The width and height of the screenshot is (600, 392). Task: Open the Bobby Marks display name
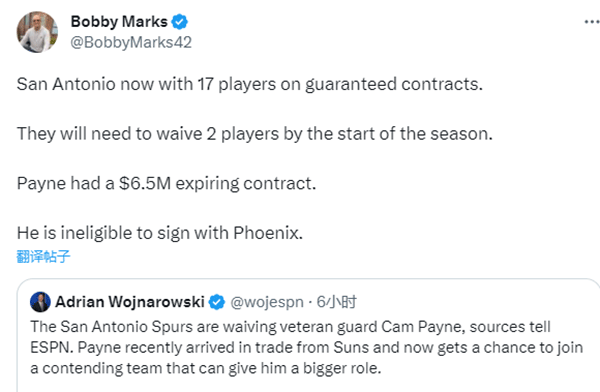(x=119, y=22)
